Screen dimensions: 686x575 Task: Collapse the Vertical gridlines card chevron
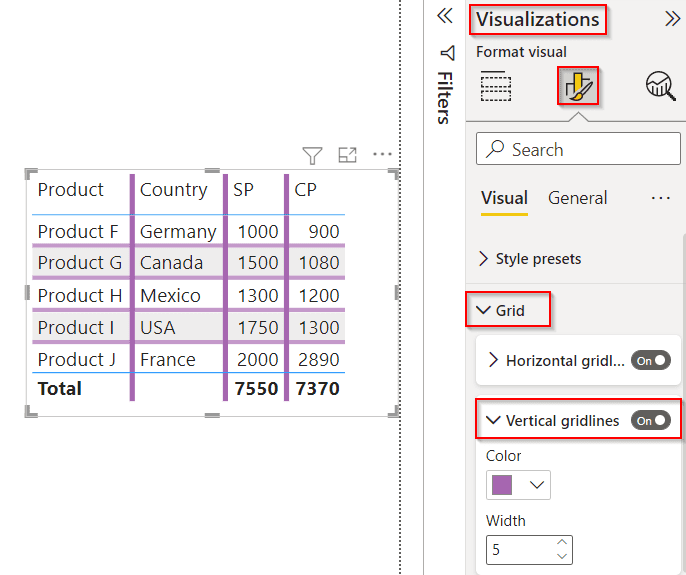[x=493, y=421]
